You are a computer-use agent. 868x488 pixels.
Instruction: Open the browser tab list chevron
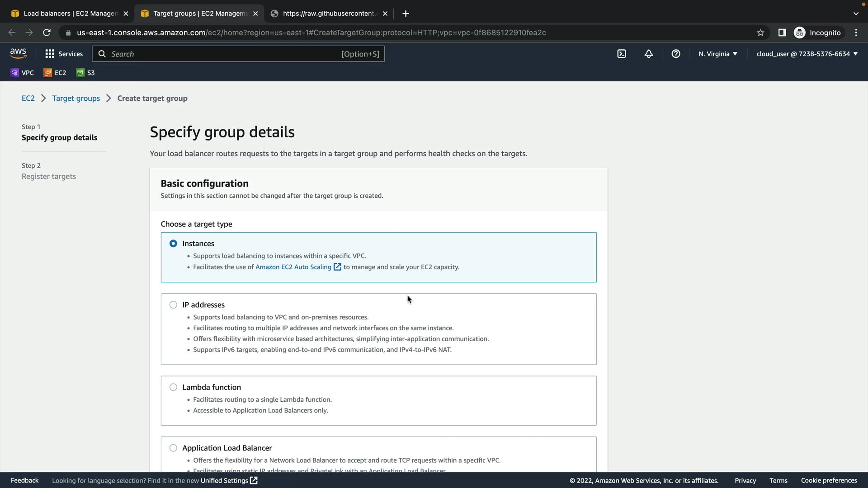pyautogui.click(x=856, y=14)
